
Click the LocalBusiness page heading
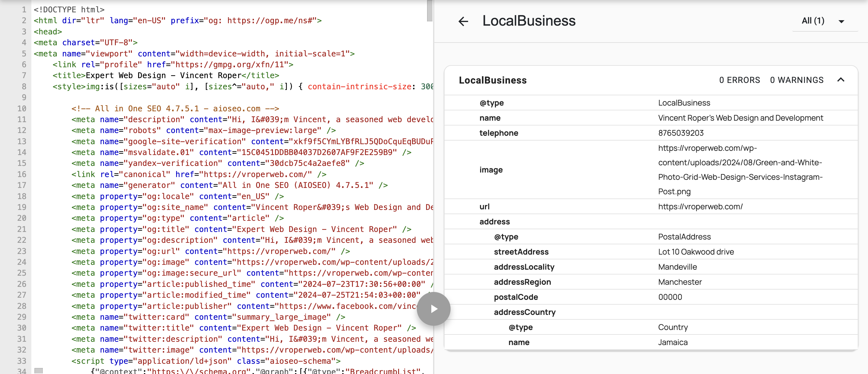coord(529,21)
